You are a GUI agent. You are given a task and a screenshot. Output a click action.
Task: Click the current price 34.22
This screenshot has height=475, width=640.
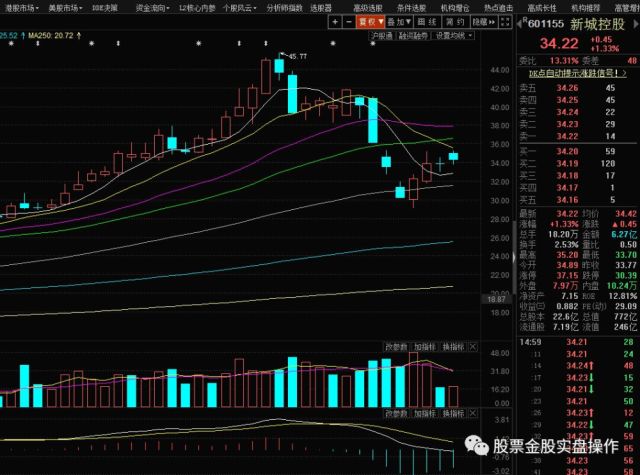tap(559, 43)
